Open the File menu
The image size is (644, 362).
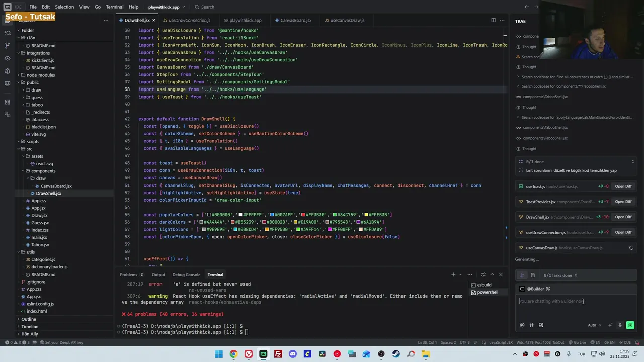click(33, 7)
